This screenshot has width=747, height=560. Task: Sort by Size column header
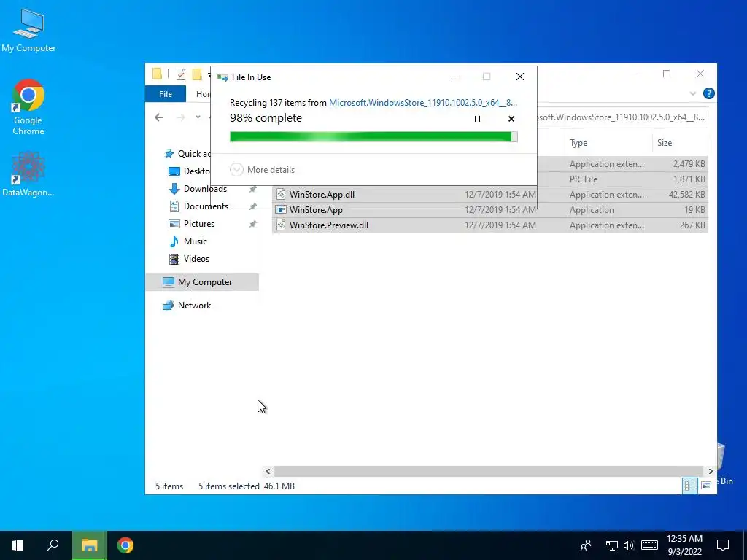coord(681,143)
